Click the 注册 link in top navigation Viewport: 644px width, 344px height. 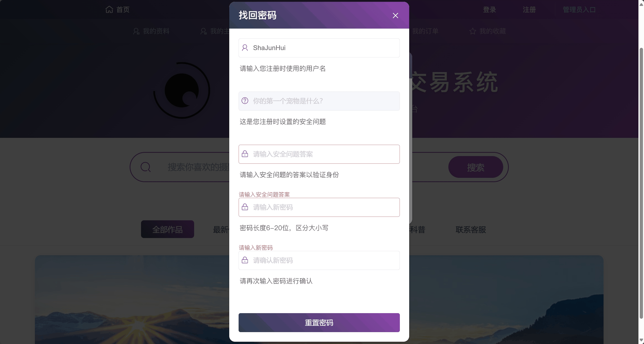529,10
